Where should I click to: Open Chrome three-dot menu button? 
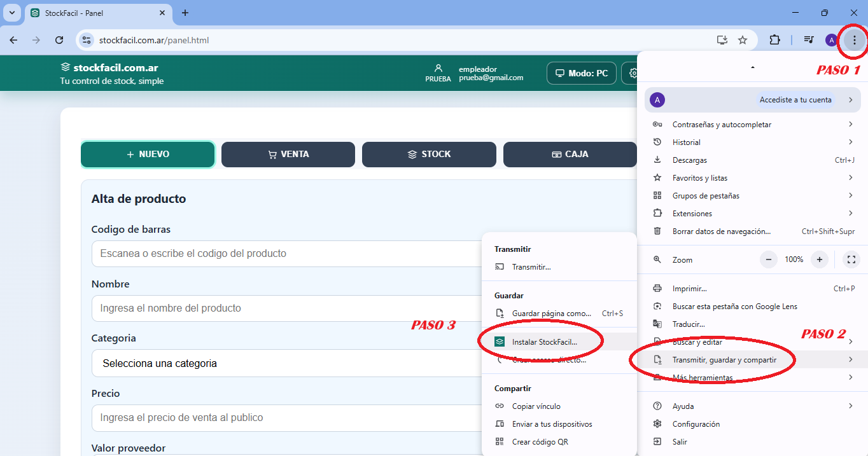854,40
